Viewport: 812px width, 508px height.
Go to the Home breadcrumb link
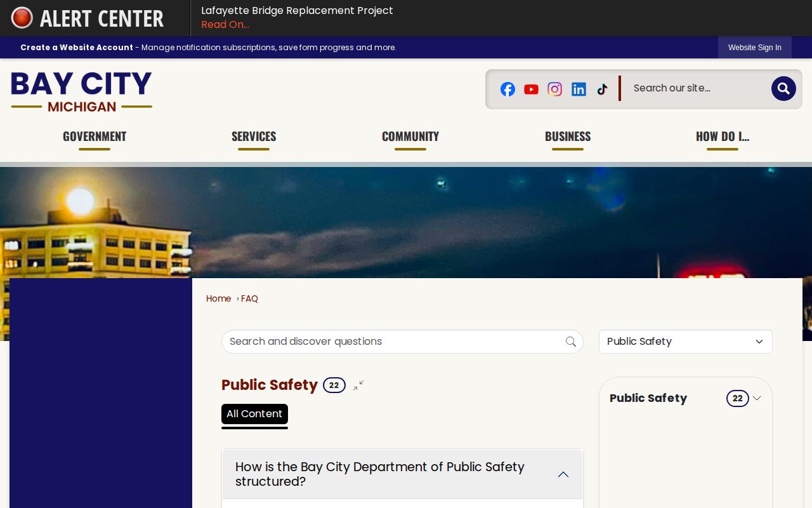(219, 298)
